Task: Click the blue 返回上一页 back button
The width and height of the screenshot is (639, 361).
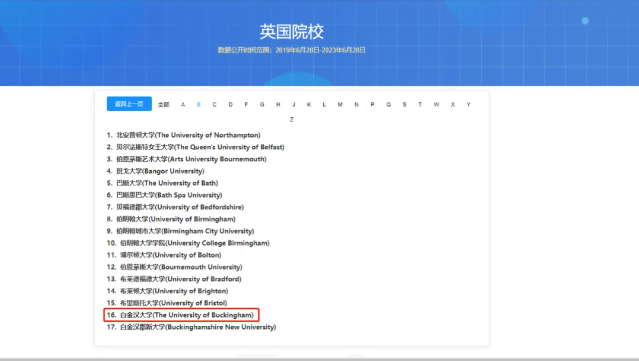Action: pyautogui.click(x=129, y=104)
